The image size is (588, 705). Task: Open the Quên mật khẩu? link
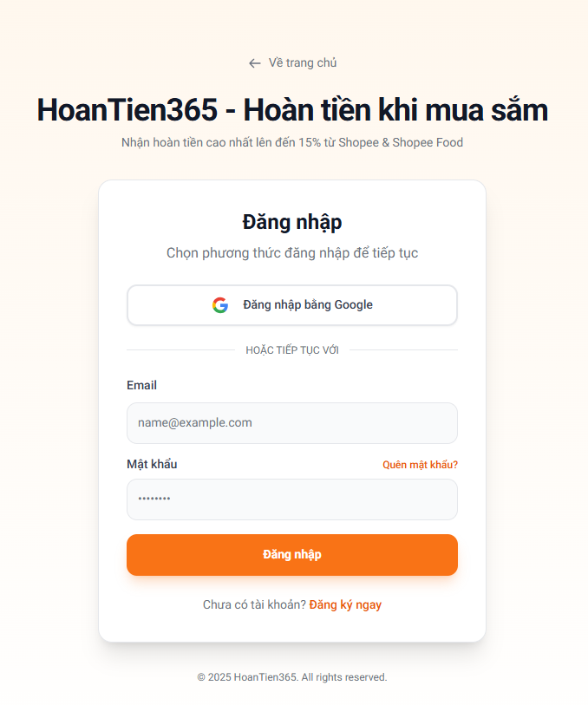pyautogui.click(x=420, y=465)
